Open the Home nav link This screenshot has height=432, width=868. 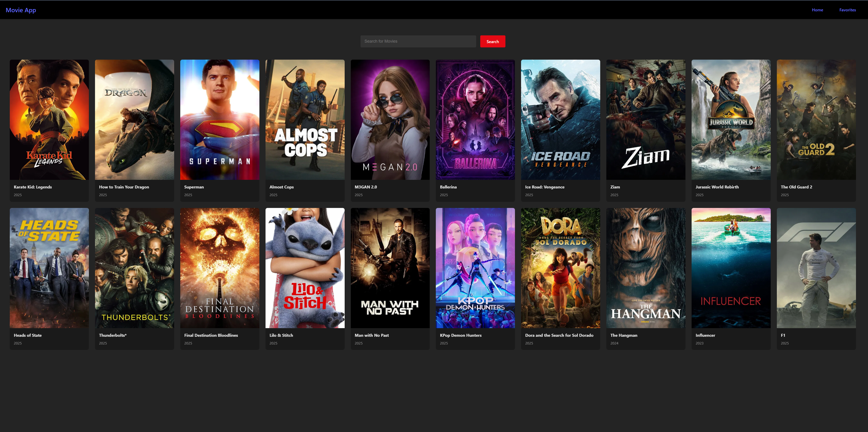pyautogui.click(x=817, y=10)
